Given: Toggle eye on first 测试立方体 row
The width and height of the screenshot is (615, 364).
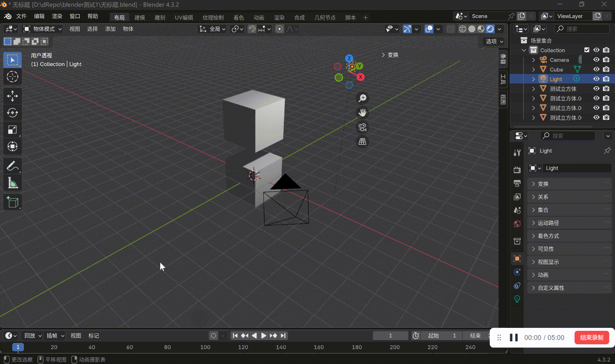Looking at the screenshot, I should pos(596,89).
